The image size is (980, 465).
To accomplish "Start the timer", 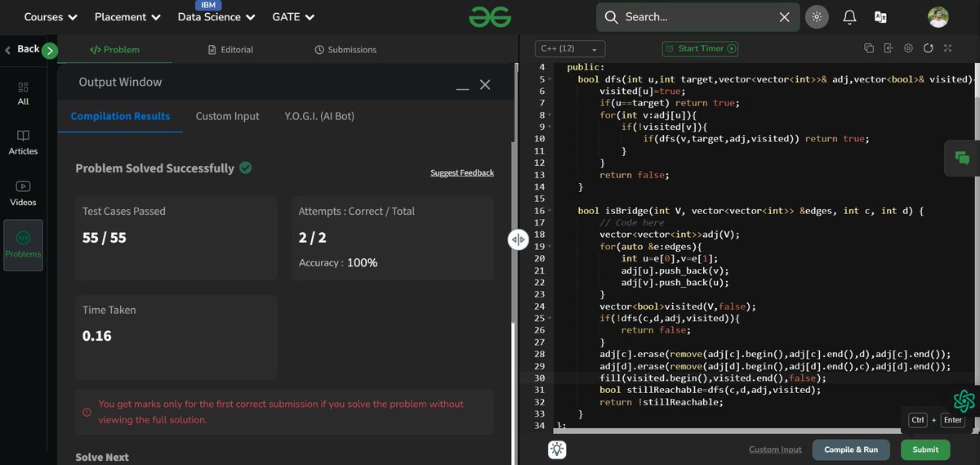I will click(x=700, y=48).
